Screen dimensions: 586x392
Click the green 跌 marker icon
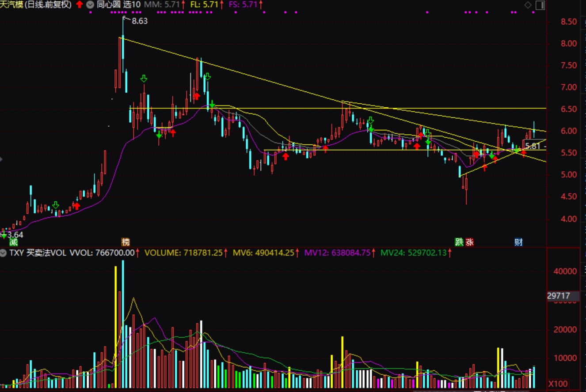click(x=460, y=242)
